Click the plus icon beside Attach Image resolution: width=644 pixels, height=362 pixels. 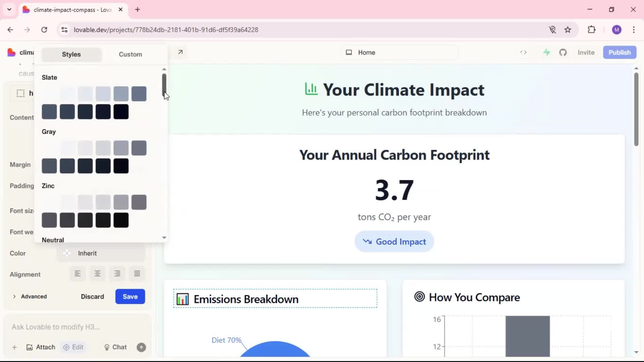tap(14, 347)
